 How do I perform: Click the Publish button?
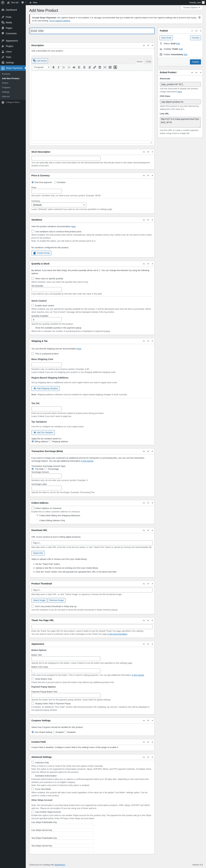coord(195,62)
